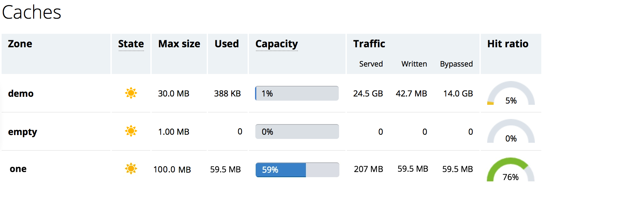Screen dimensions: 644x209
Task: Click the Bypassed traffic subheader
Action: point(456,64)
